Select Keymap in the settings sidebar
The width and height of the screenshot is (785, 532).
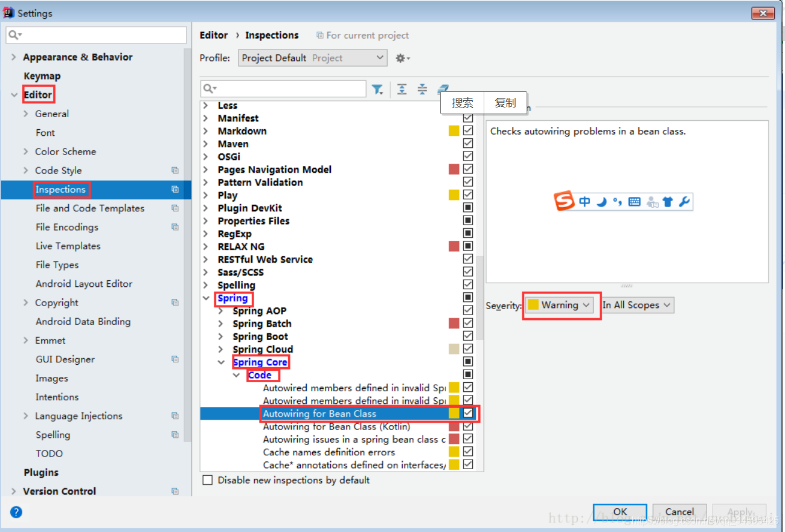42,76
